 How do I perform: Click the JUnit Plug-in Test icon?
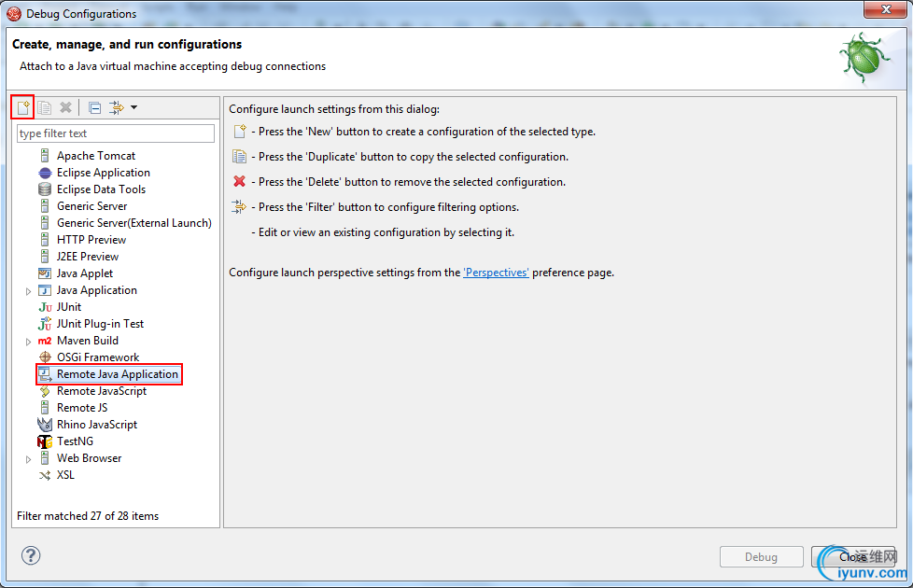tap(45, 324)
